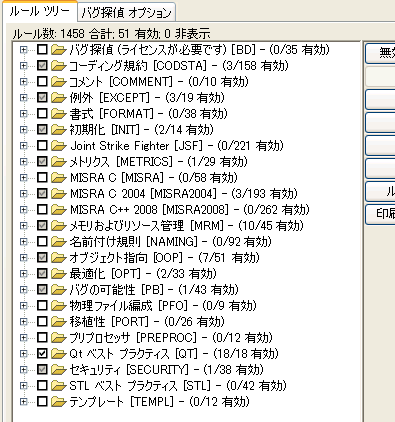This screenshot has height=422, width=395.
Task: Enable the Joint Strike Fighter [JSF] checkbox
Action: 42,146
